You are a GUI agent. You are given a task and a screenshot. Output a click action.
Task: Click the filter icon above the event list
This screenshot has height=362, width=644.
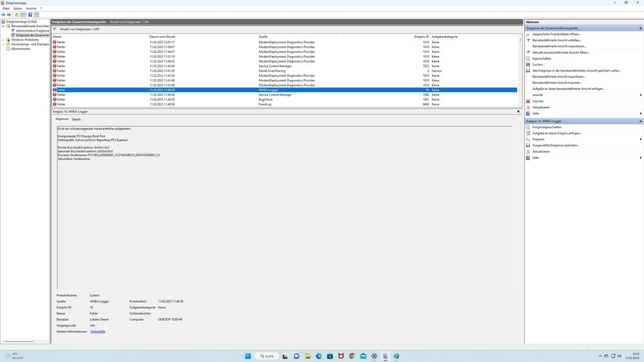pos(55,29)
